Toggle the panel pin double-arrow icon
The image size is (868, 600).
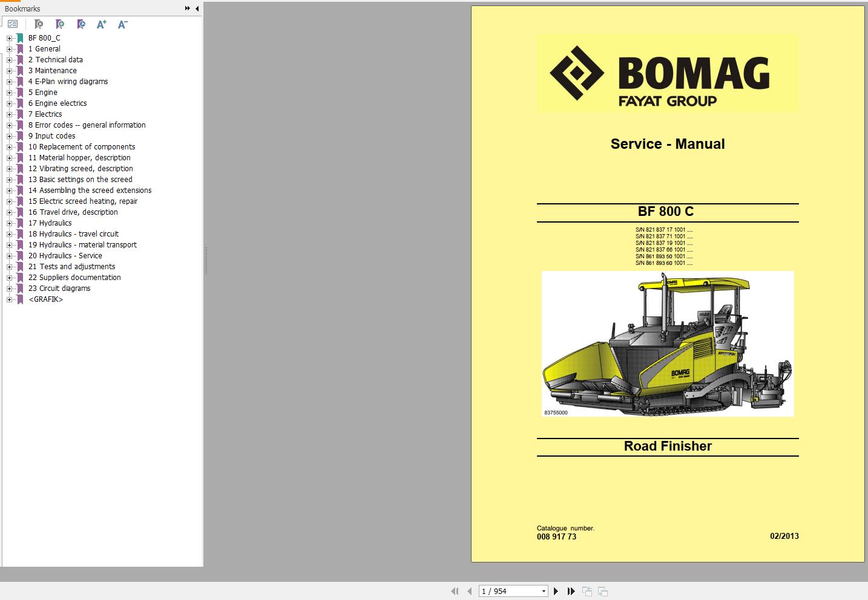coord(186,8)
